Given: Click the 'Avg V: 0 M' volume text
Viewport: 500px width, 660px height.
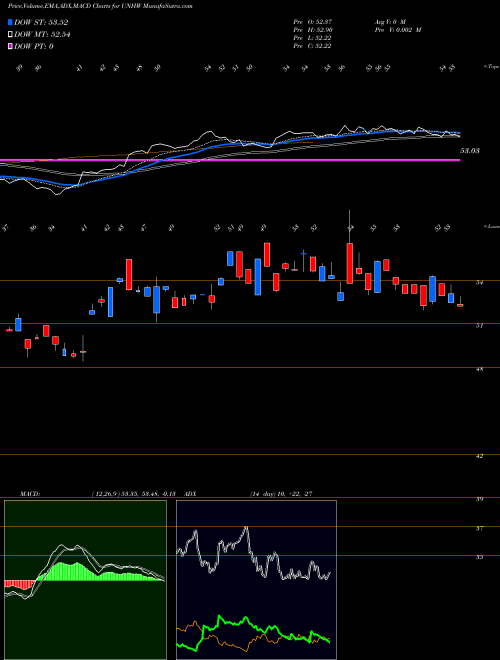Looking at the screenshot, I should [389, 21].
